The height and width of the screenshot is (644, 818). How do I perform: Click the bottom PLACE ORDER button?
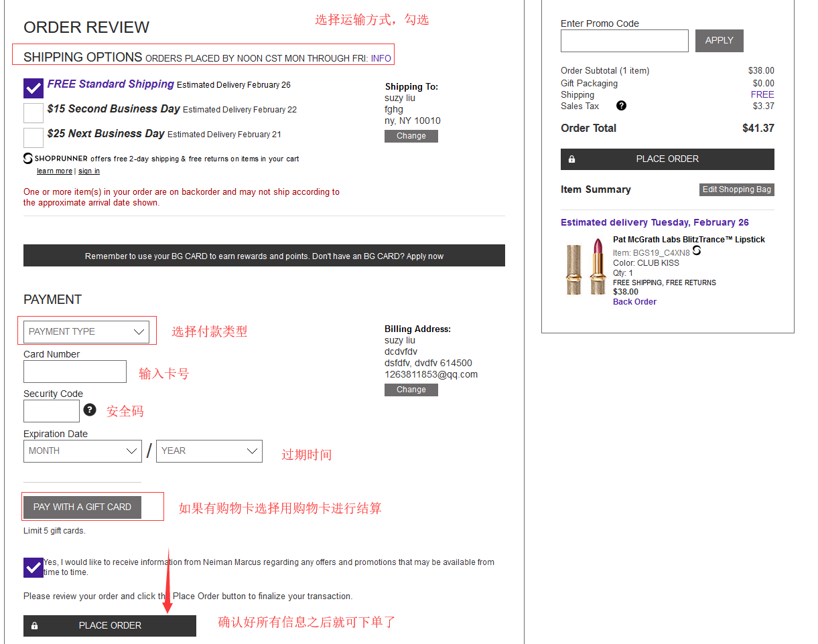click(x=110, y=625)
